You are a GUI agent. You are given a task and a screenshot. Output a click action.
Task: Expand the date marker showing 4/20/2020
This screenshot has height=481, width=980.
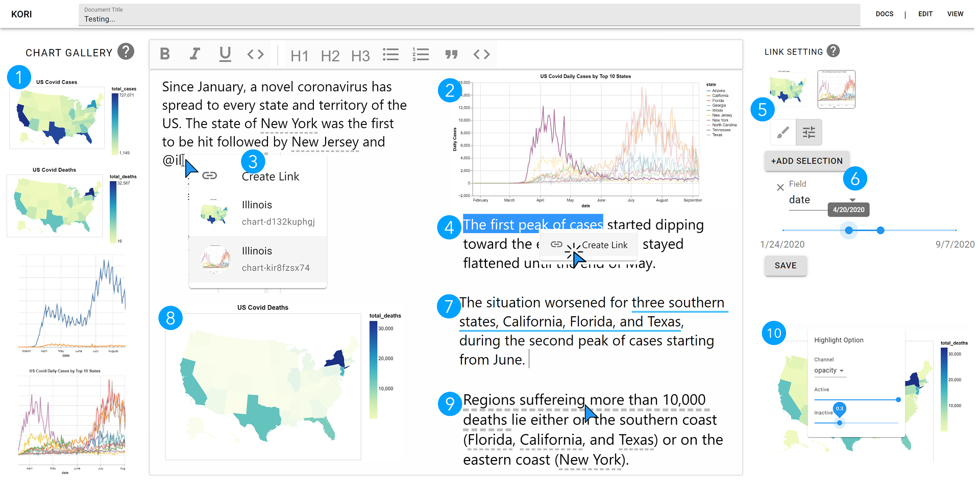point(848,209)
